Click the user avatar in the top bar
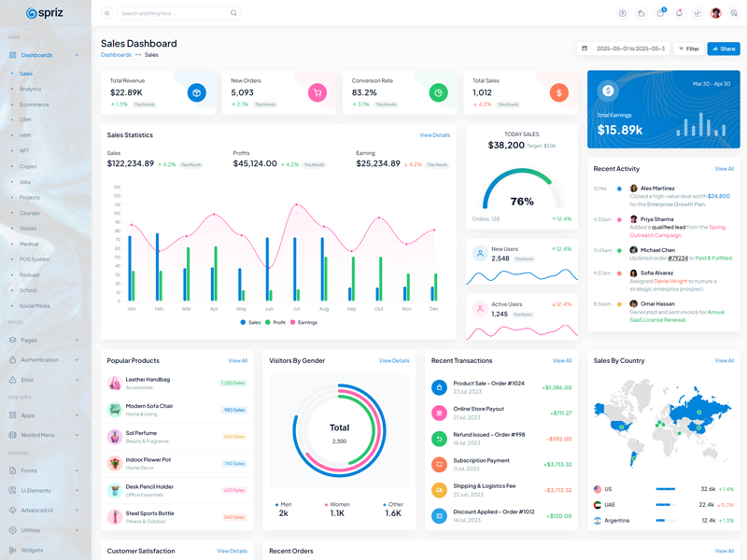The image size is (747, 560). point(716,13)
